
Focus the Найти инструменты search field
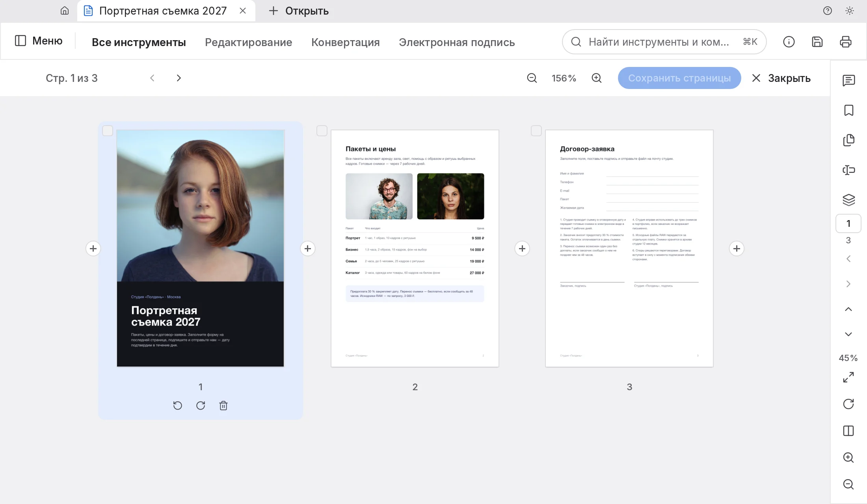tap(664, 42)
